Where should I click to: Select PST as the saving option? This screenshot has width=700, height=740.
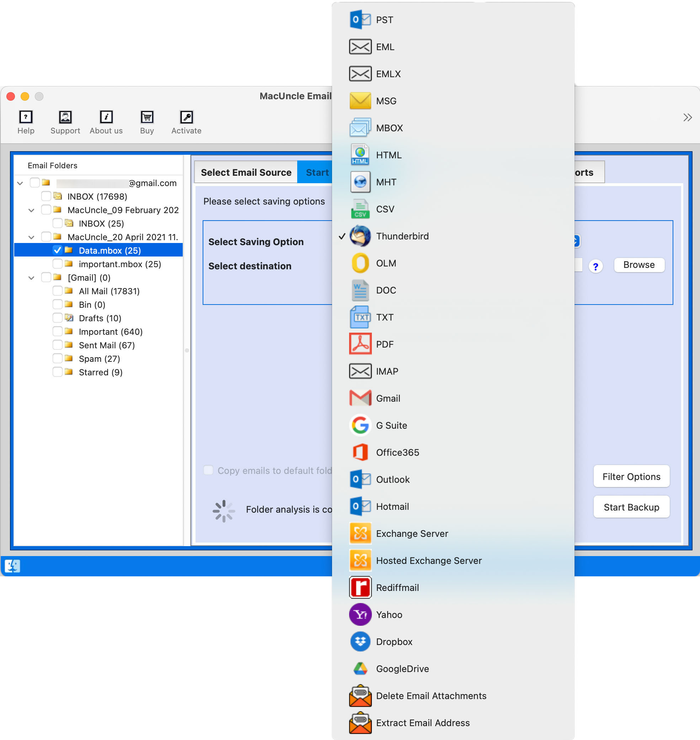pos(384,20)
